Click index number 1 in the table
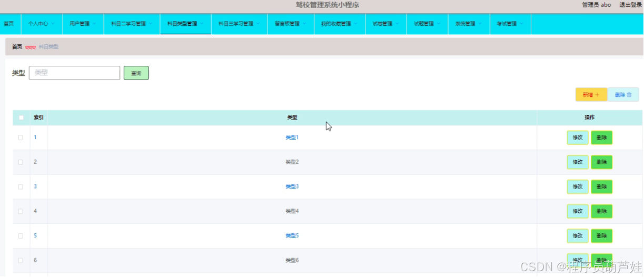 35,137
